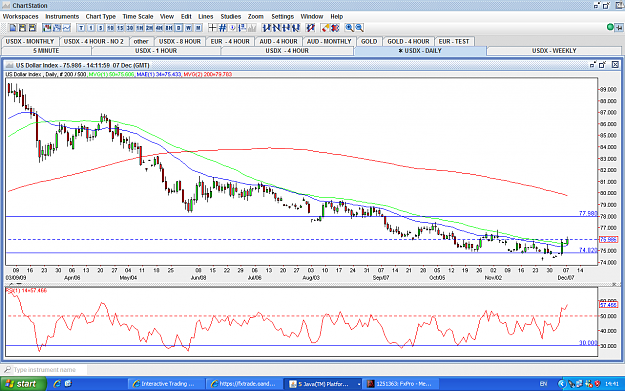Screen dimensions: 625x391
Task: Select the tick (T) time scale
Action: [81, 28]
